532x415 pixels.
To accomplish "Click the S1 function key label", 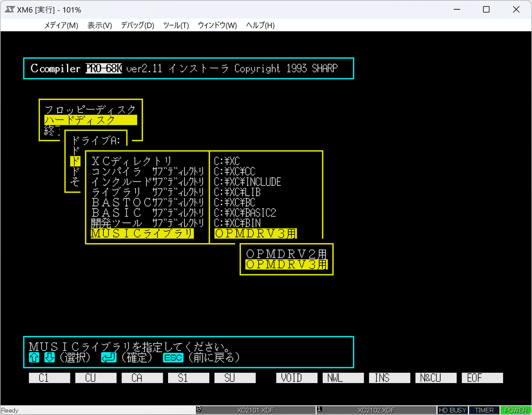I will (x=188, y=378).
